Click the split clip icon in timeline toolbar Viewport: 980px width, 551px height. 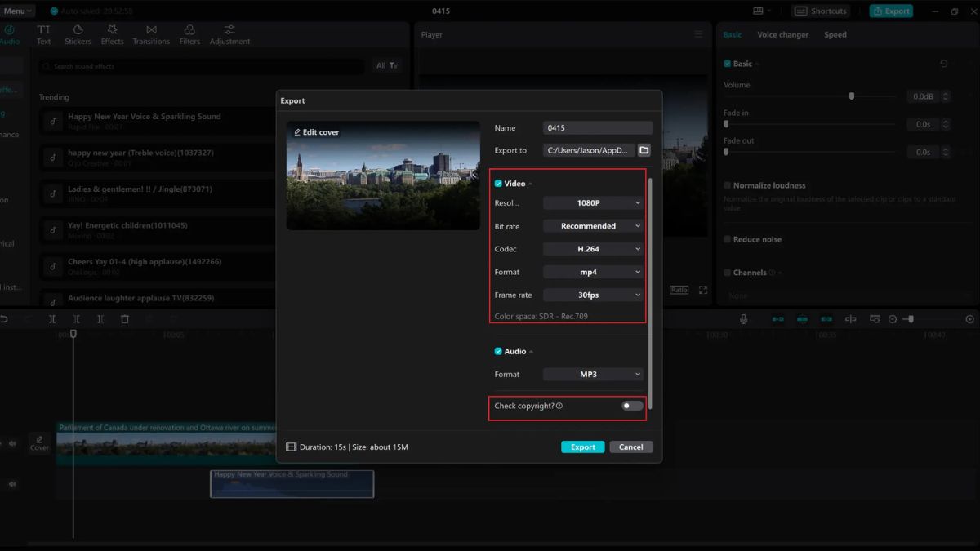[51, 319]
